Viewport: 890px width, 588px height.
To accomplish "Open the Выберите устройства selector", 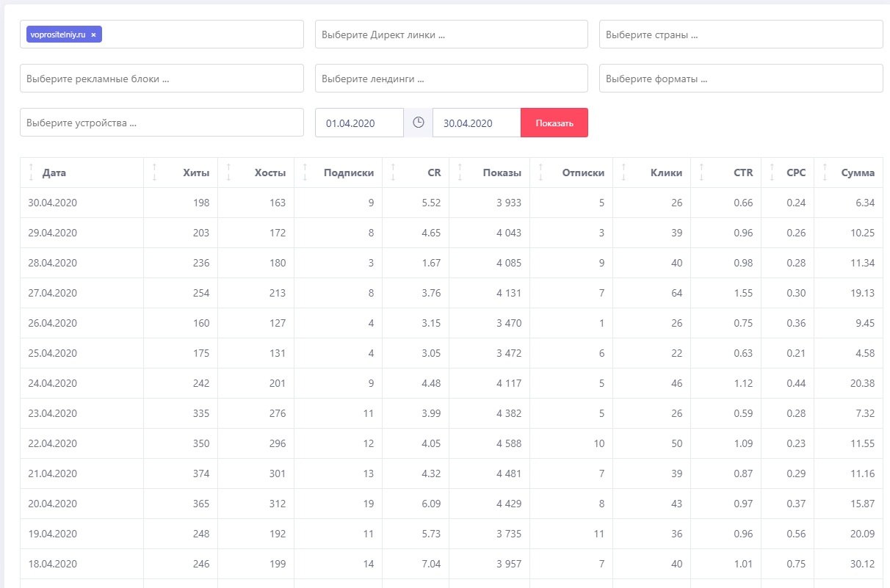I will (162, 123).
